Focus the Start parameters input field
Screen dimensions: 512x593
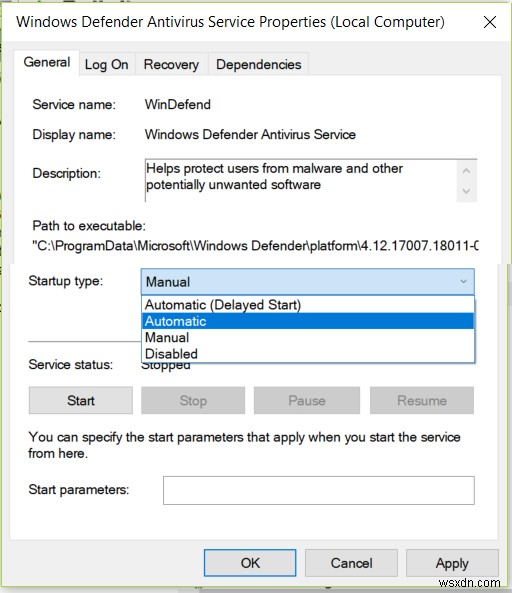tap(319, 490)
